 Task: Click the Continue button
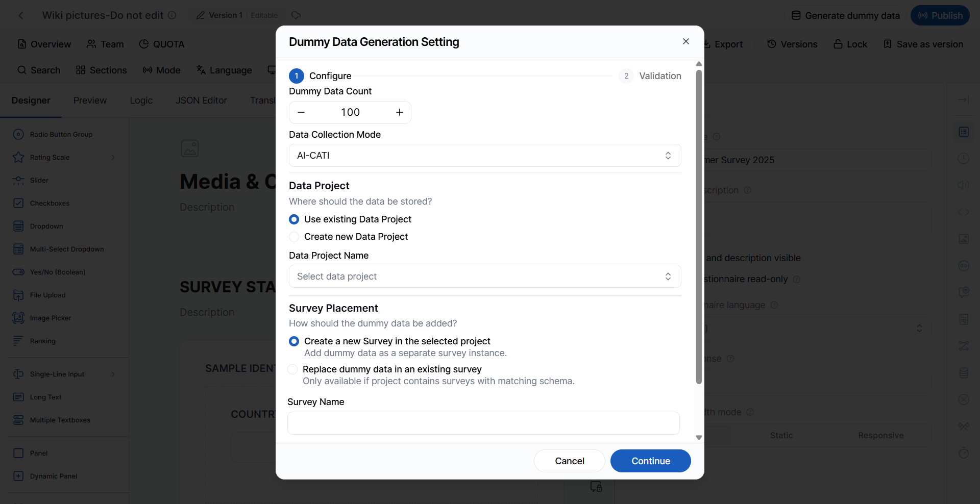click(x=651, y=461)
